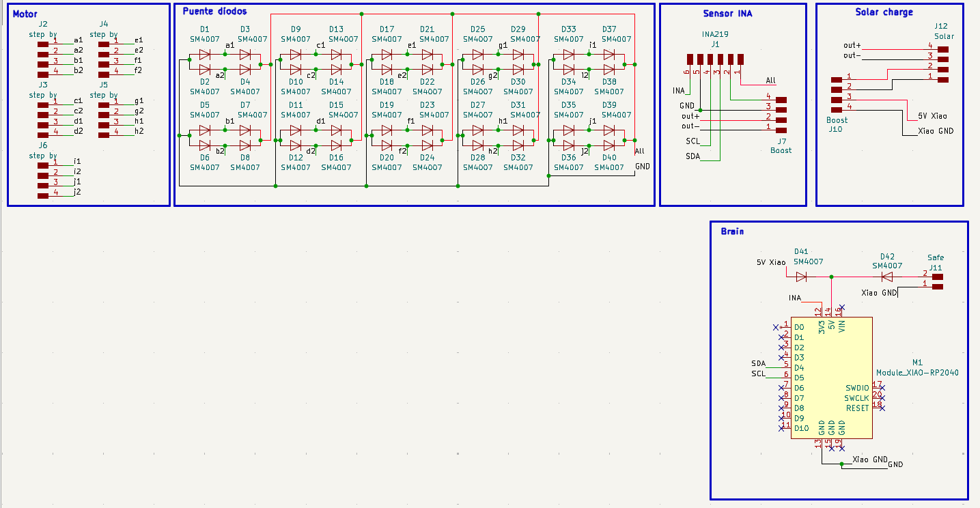Click the J12 connector reference label
This screenshot has height=508, width=980.
[941, 27]
